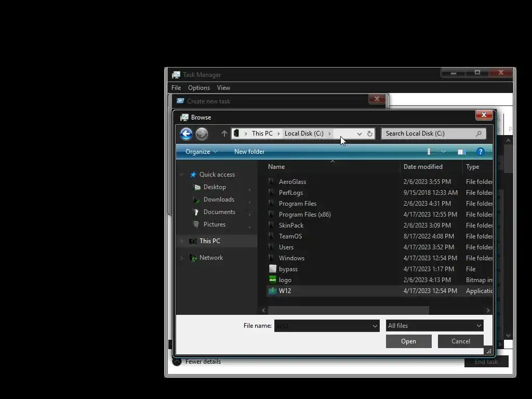
Task: Open Task Manager View menu
Action: coord(223,88)
